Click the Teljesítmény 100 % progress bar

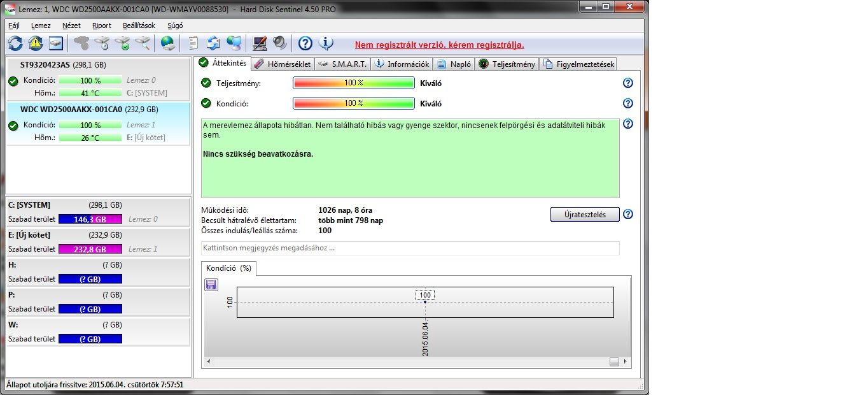pos(353,83)
